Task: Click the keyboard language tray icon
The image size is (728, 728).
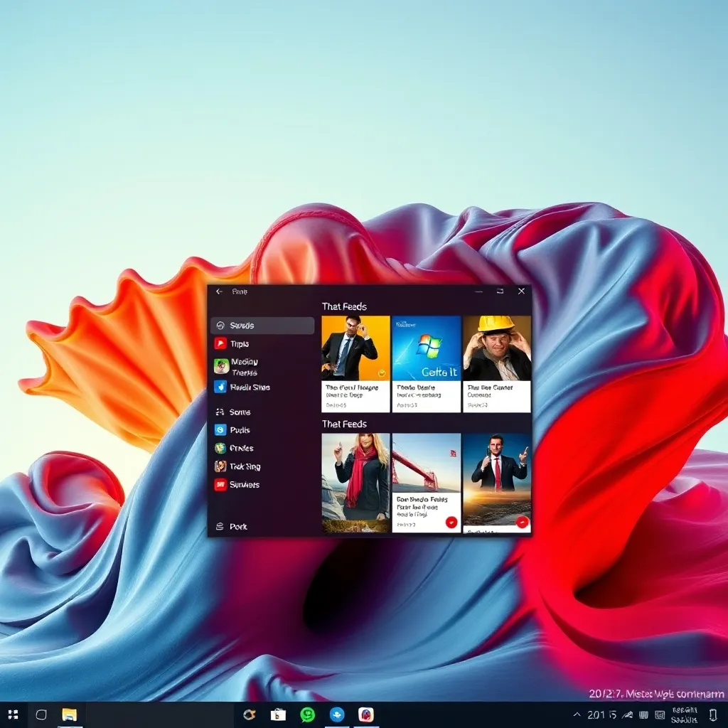Action: coord(660,715)
